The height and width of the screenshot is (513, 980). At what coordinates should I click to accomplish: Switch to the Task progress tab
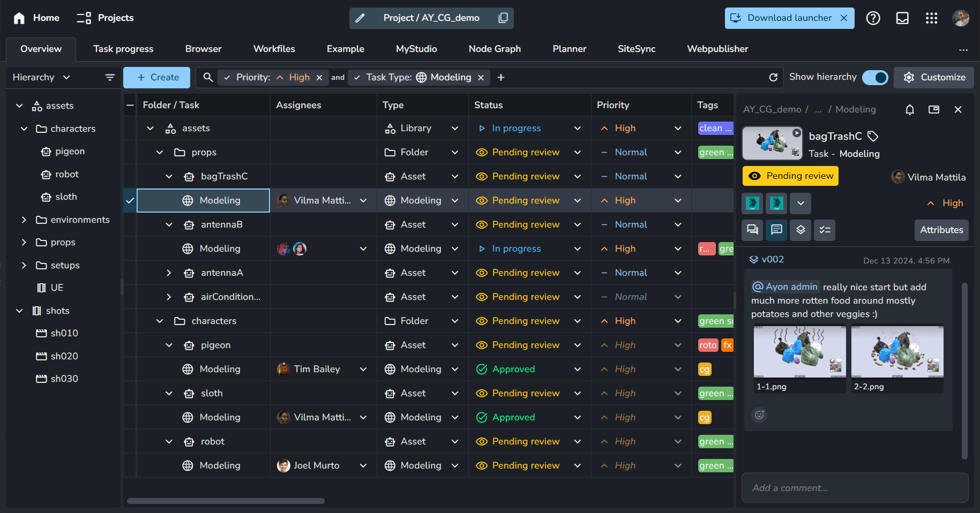click(123, 49)
